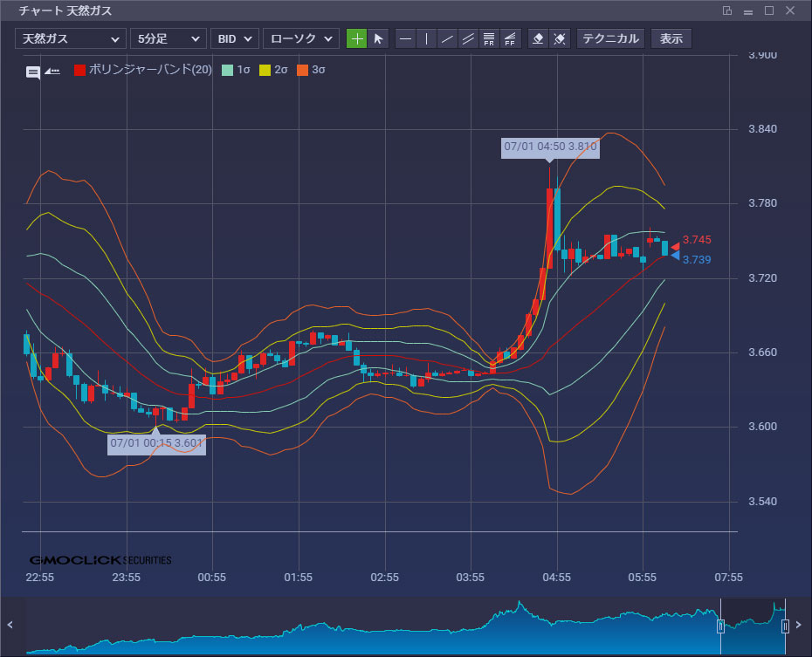This screenshot has height=657, width=812.
Task: Pick the trend line drawing tool
Action: click(x=448, y=38)
